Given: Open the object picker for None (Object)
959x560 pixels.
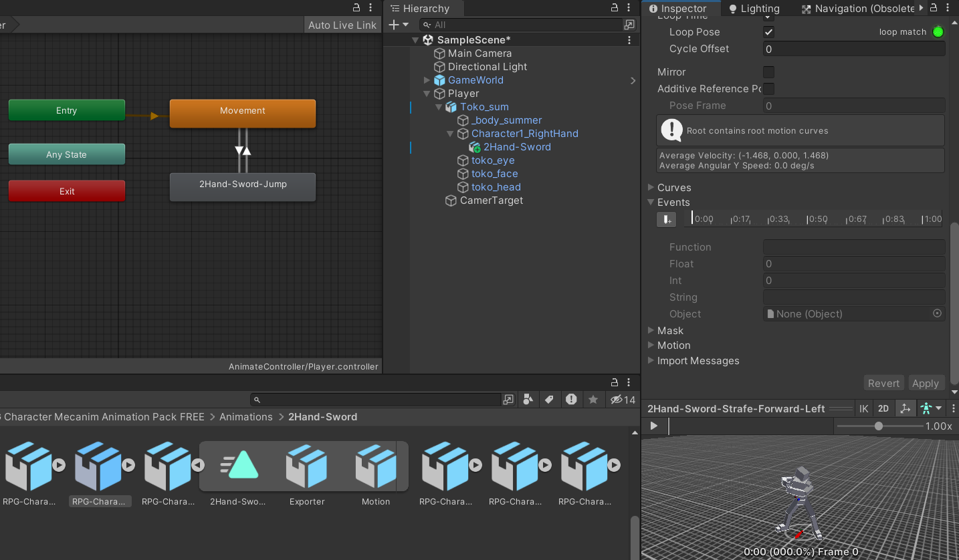Looking at the screenshot, I should (x=937, y=313).
